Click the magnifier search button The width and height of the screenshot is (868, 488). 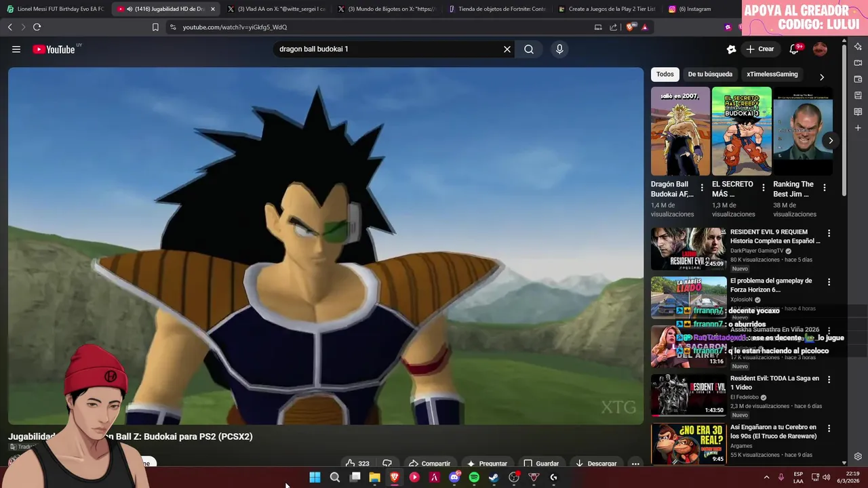click(529, 49)
